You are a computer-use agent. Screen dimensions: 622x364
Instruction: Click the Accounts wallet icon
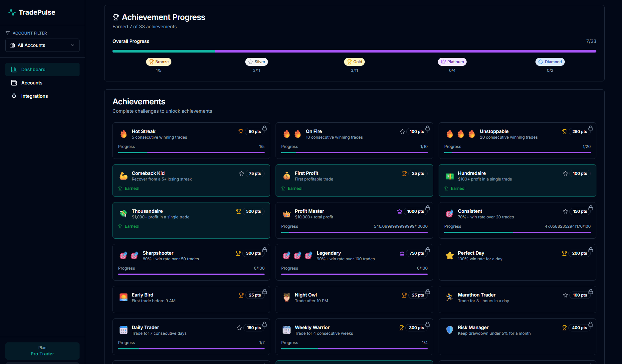(14, 83)
